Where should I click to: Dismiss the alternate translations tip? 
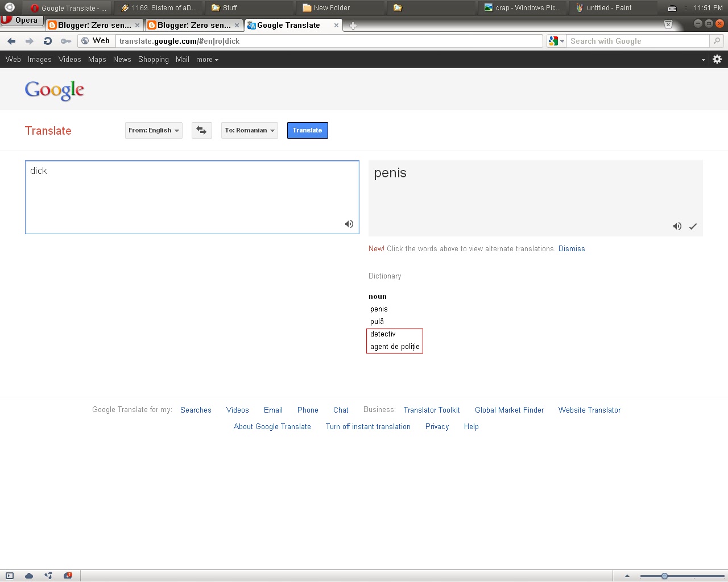tap(572, 249)
